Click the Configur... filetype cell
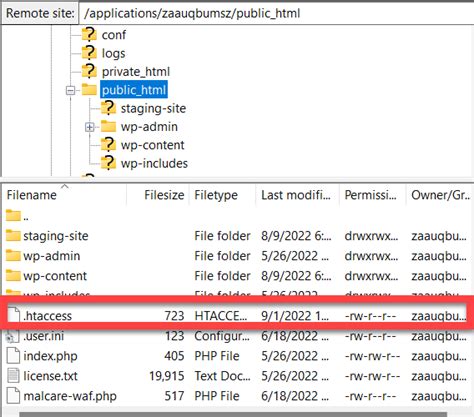Image resolution: width=474 pixels, height=417 pixels. pos(222,336)
